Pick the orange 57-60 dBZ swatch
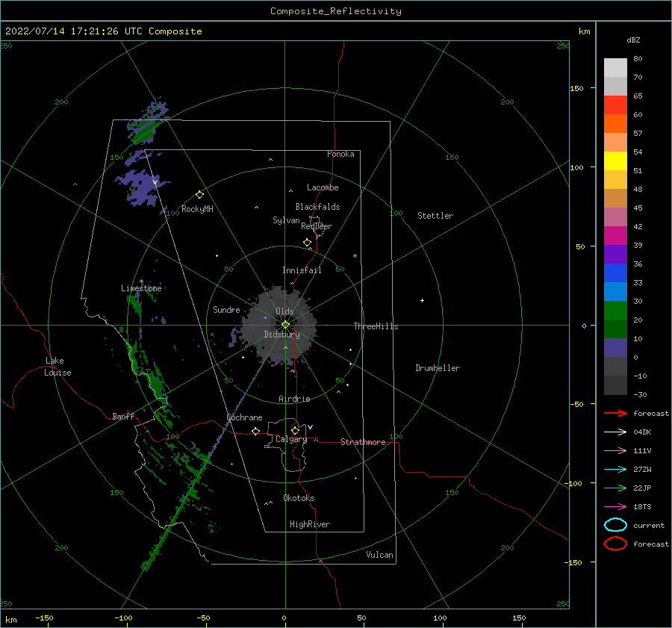672x628 pixels. [615, 124]
